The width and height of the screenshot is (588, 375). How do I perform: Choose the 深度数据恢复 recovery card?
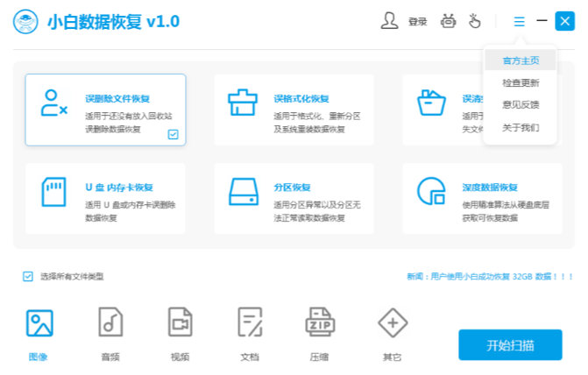tap(484, 198)
